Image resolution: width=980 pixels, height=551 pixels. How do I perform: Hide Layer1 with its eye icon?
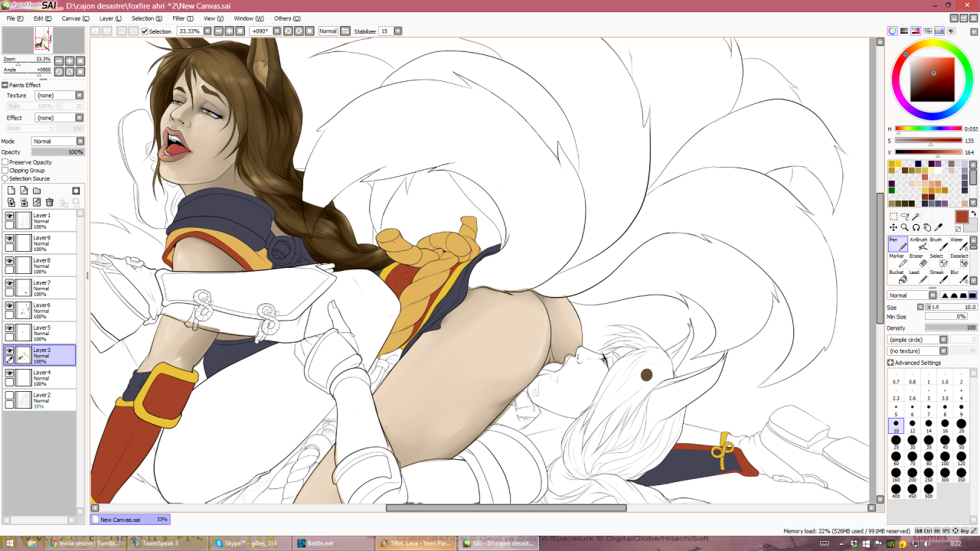pyautogui.click(x=9, y=217)
